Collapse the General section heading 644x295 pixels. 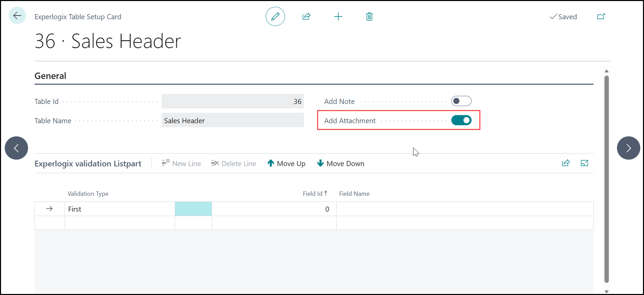pos(50,76)
